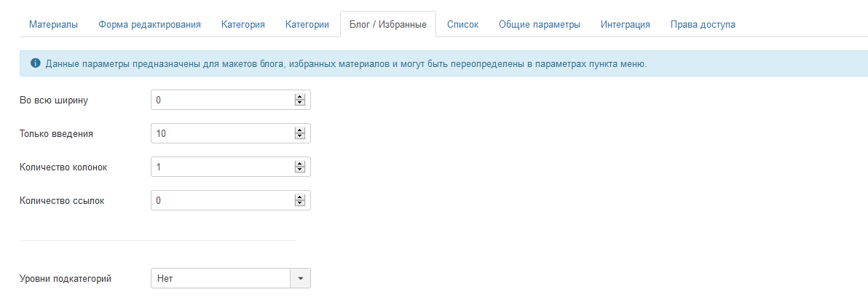868x308 pixels.
Task: Go to the Категории tab
Action: click(x=307, y=25)
